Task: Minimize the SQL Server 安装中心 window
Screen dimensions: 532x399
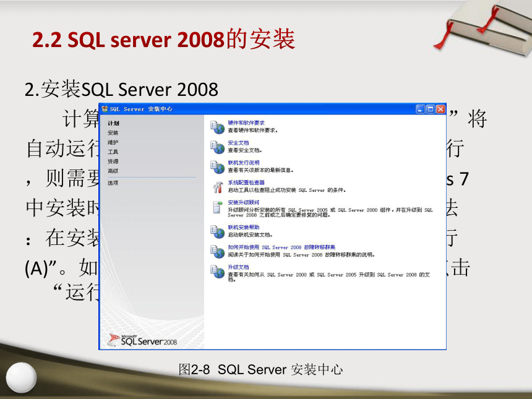Action: [421, 109]
